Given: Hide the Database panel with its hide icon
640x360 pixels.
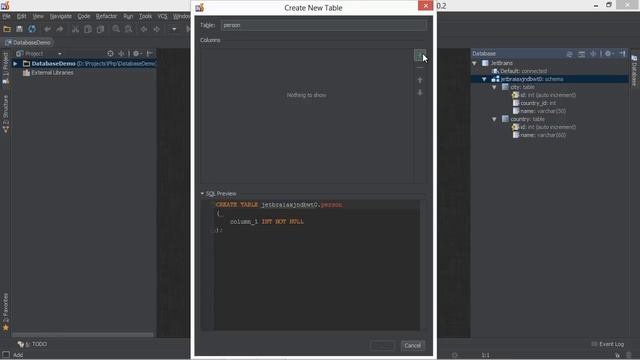Looking at the screenshot, I should pos(622,53).
